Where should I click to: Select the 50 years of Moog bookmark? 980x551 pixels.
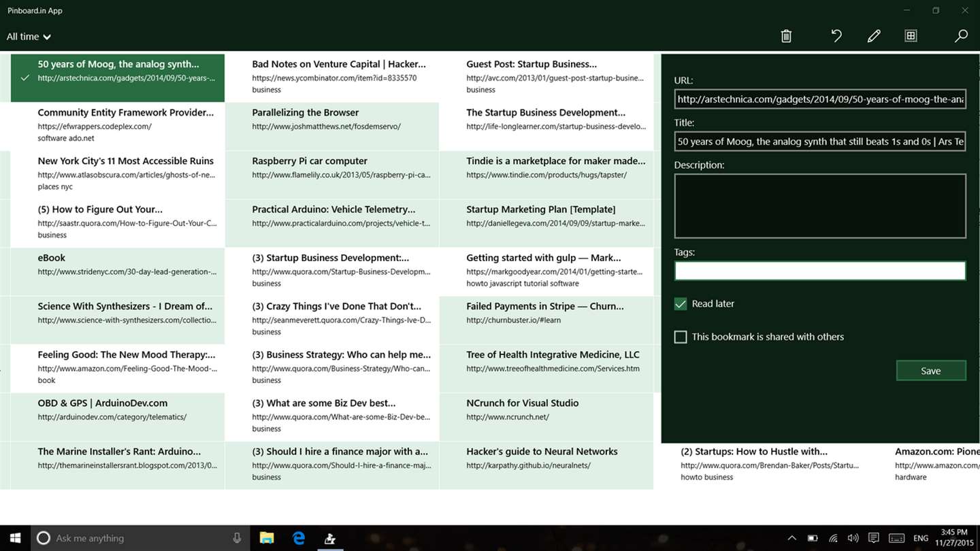pos(117,78)
